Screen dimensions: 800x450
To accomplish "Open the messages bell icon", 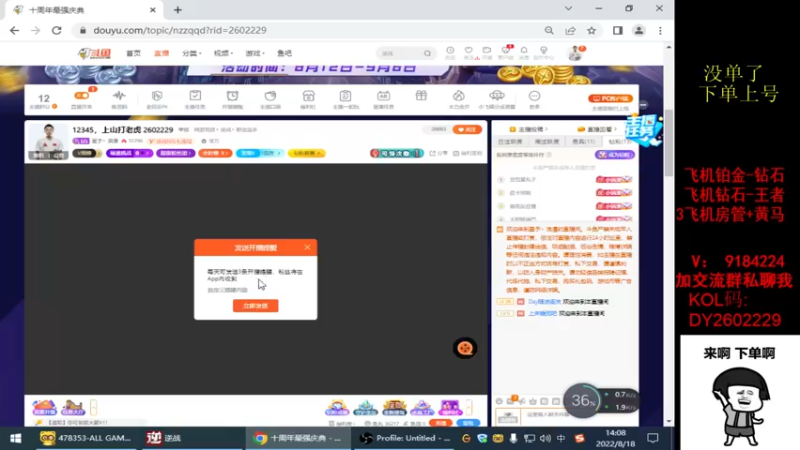I will (x=524, y=53).
